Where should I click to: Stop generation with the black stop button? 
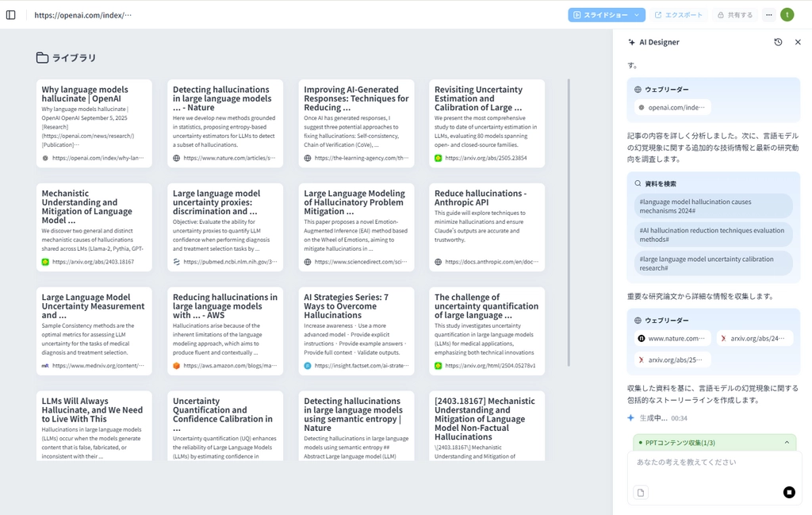coord(789,492)
